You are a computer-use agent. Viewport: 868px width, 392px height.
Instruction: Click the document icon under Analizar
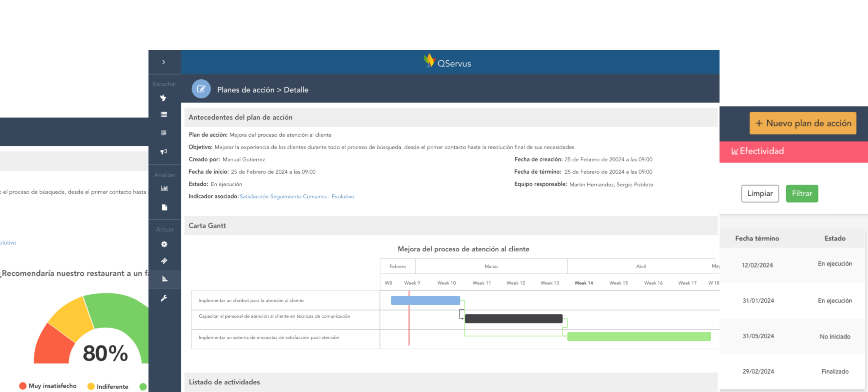164,207
